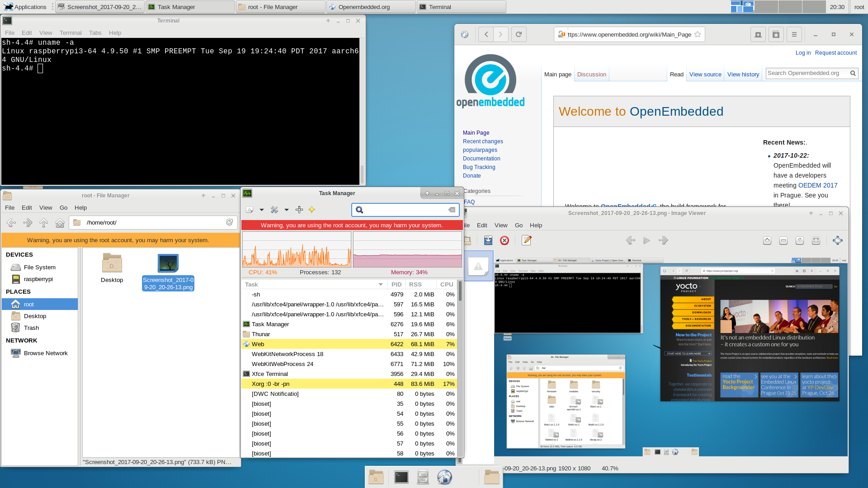The width and height of the screenshot is (868, 488).
Task: Select File System in File Manager sidebar
Action: [40, 267]
